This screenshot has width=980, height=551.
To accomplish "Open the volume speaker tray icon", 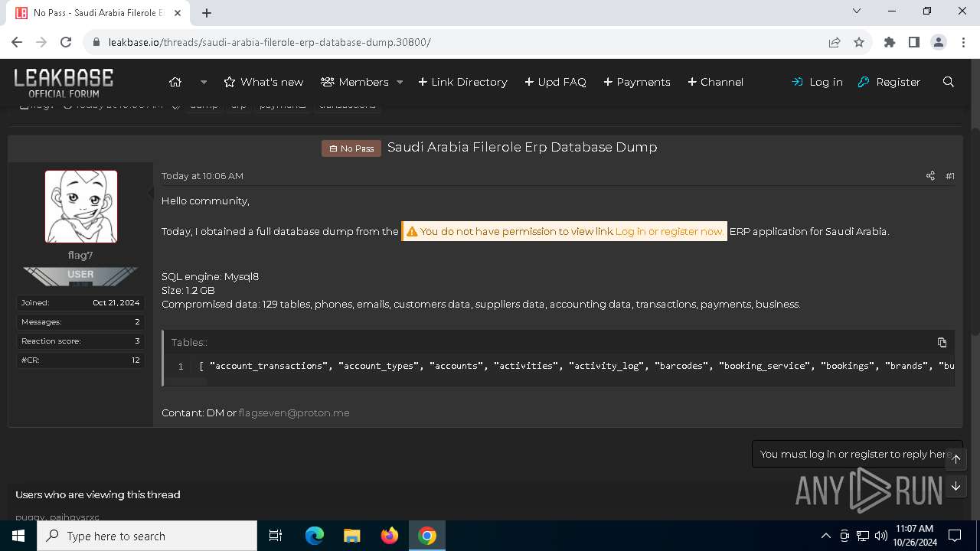I will [881, 536].
